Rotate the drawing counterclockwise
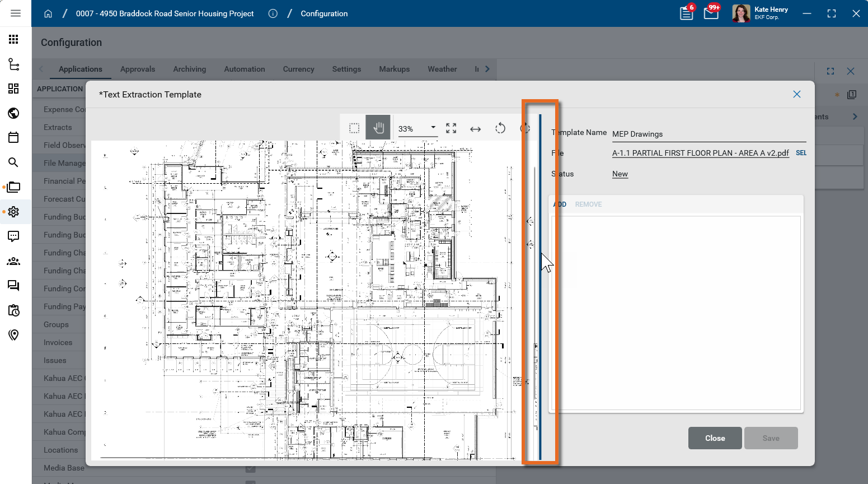 pos(500,128)
